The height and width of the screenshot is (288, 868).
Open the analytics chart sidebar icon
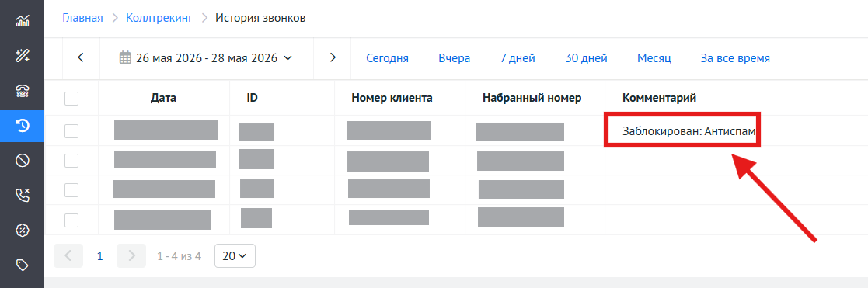click(22, 21)
